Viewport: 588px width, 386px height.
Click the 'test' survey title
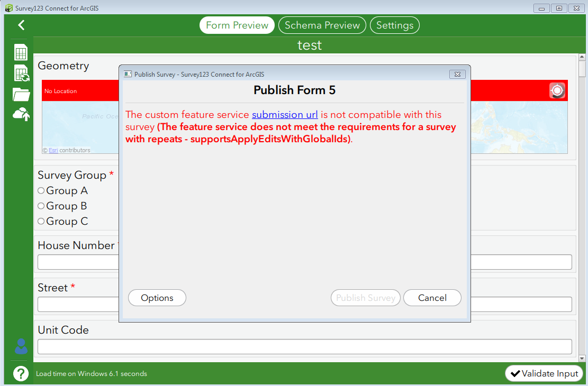[310, 45]
